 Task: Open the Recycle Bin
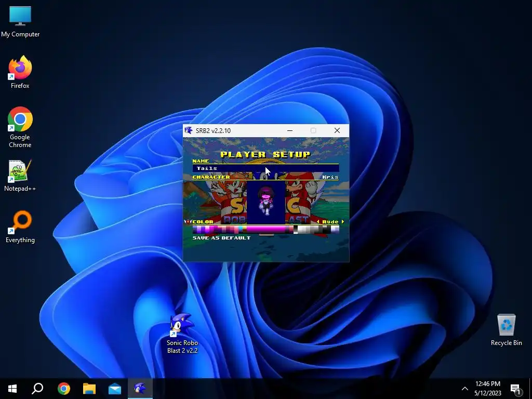pos(506,330)
